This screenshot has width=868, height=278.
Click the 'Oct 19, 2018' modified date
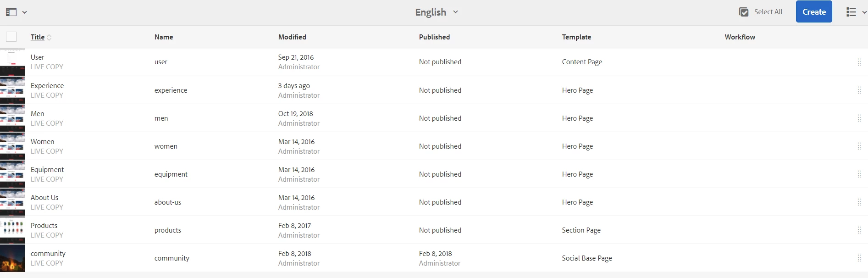tap(295, 114)
